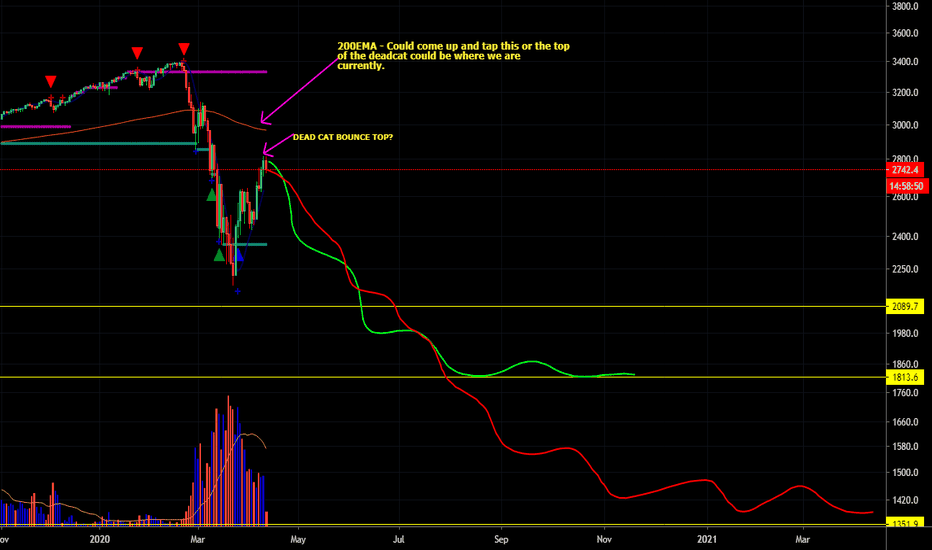Click the blue plus marker below the lowest candle

238,291
